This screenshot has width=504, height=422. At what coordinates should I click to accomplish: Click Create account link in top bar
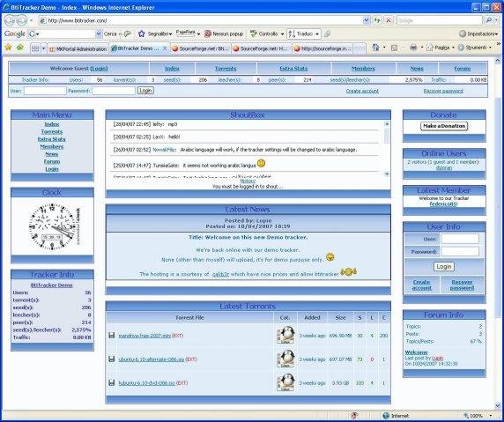pos(362,91)
